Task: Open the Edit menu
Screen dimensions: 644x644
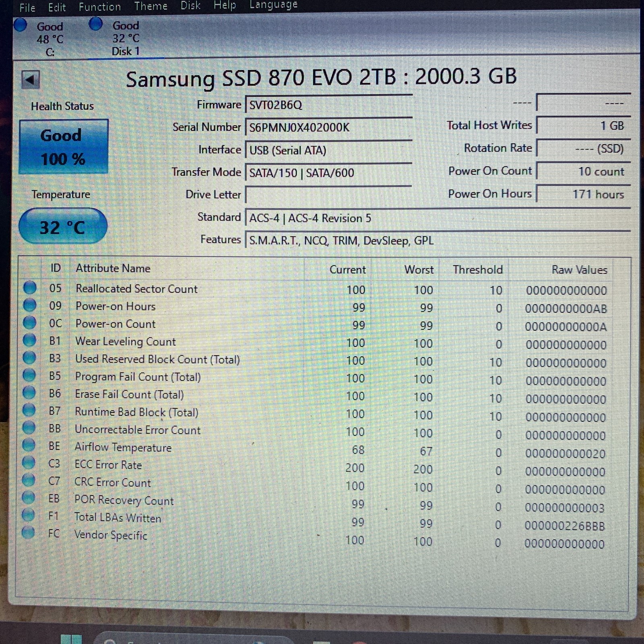Action: point(57,7)
